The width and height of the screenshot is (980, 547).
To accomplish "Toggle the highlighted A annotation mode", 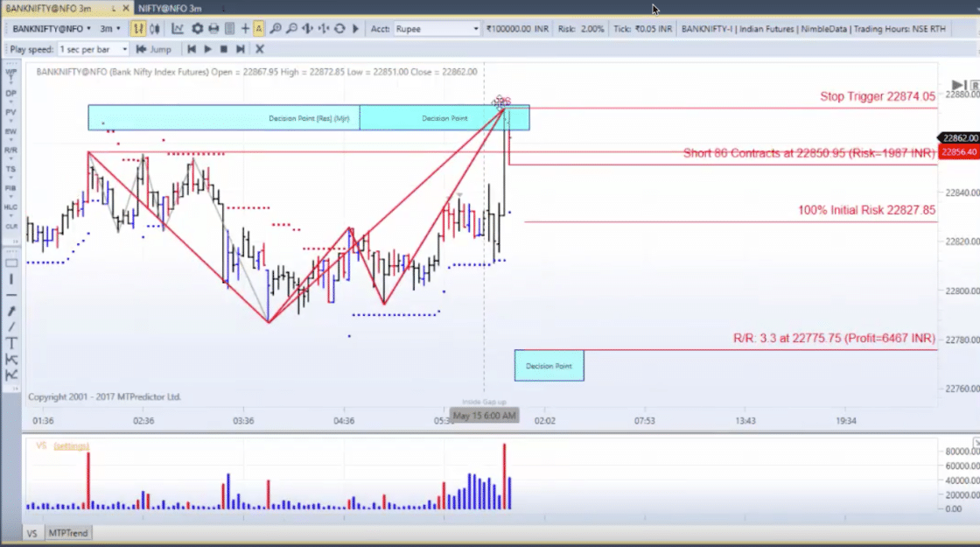I will pyautogui.click(x=259, y=29).
